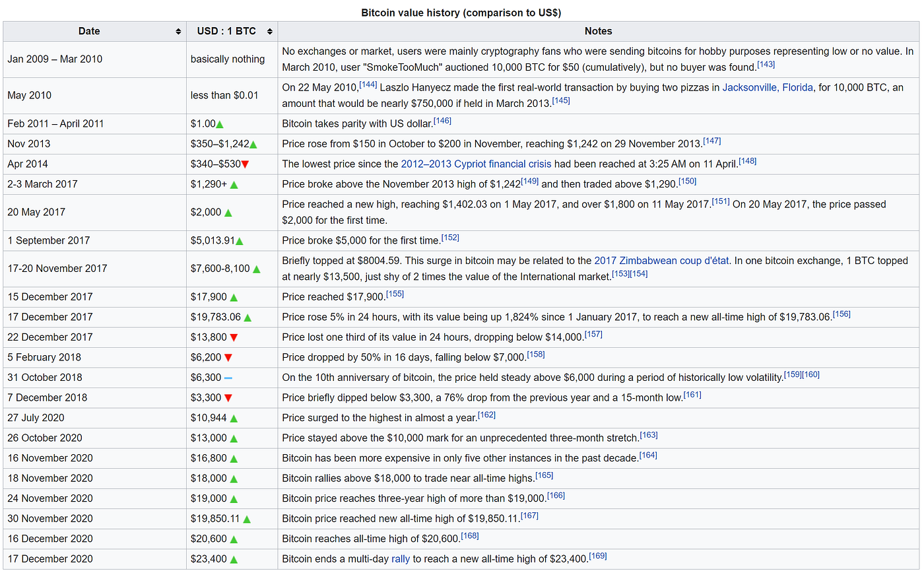Open the rally link in the last row

[401, 559]
